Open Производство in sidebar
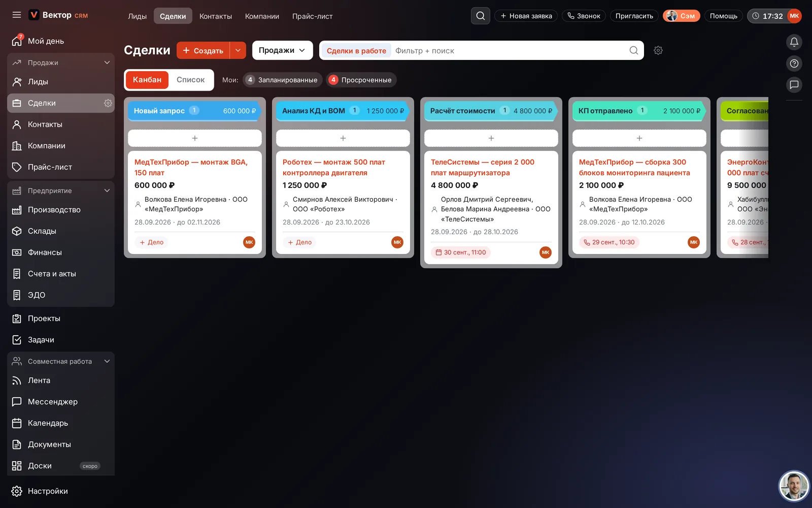 [x=61, y=210]
